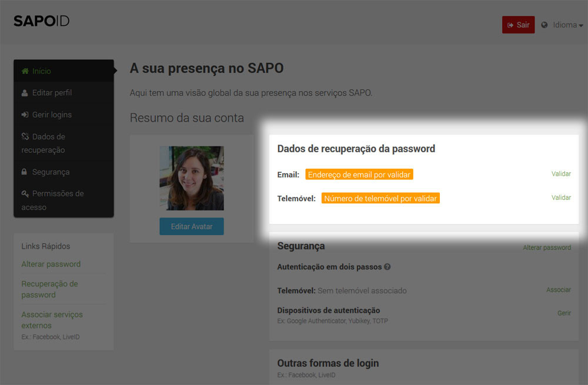Open the Alterar password quick link
This screenshot has height=385, width=588.
pyautogui.click(x=51, y=264)
